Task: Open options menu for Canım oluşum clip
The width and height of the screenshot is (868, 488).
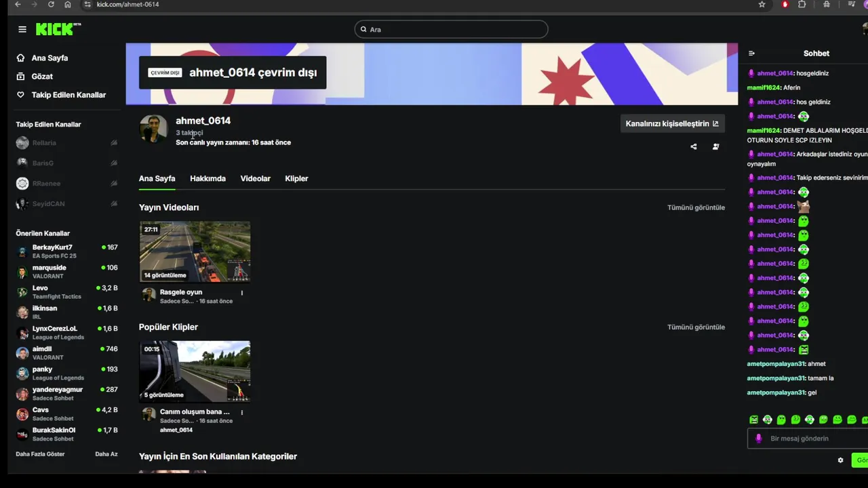Action: coord(241,412)
